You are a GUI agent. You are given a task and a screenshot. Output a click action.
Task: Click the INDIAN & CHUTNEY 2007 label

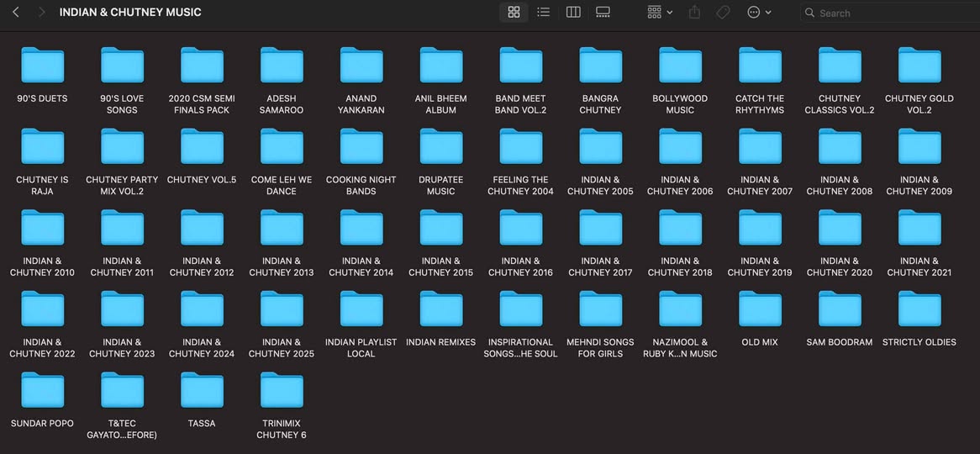tap(760, 186)
